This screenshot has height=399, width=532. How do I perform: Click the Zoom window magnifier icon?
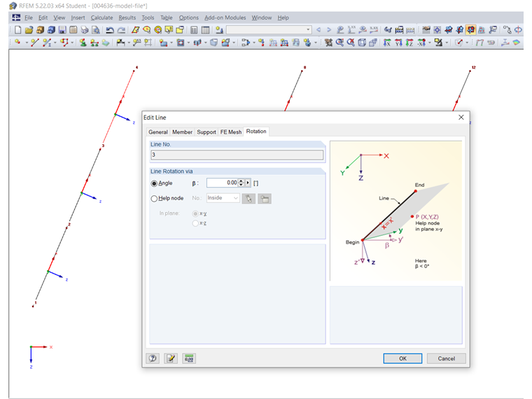click(339, 43)
